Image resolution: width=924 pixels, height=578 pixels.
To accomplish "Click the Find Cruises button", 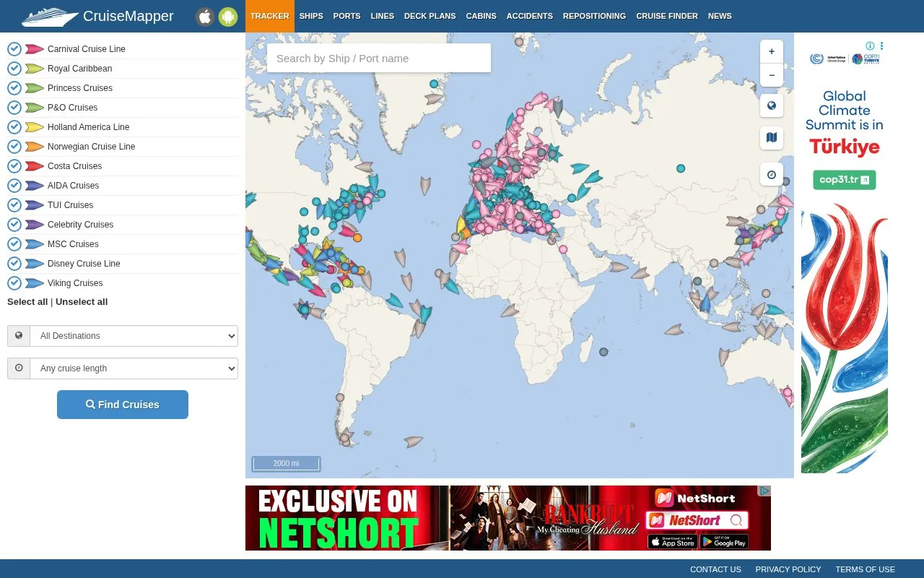I will [x=123, y=405].
